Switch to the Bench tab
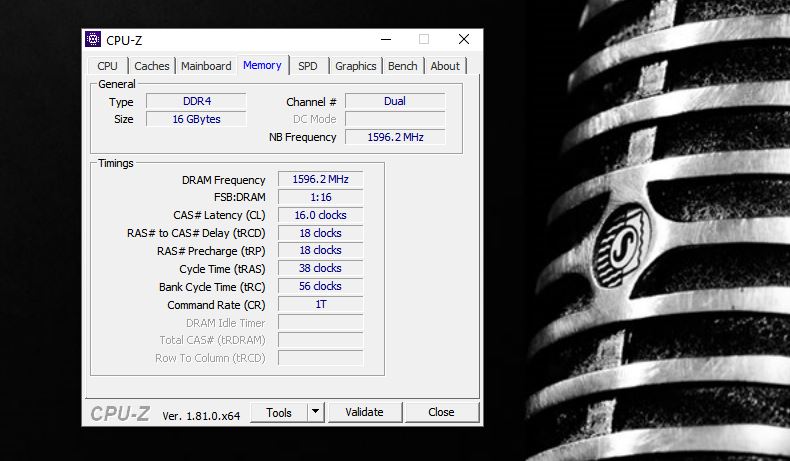This screenshot has height=461, width=790. coord(403,66)
